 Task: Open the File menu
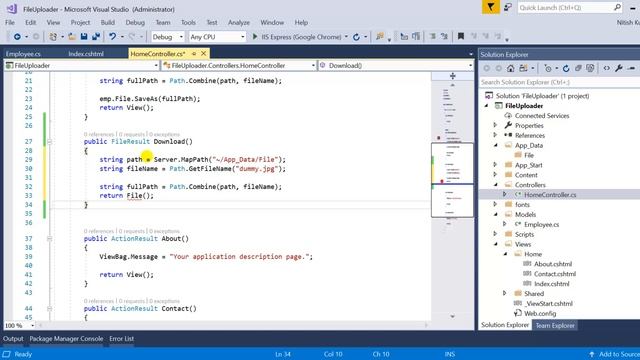pyautogui.click(x=10, y=22)
